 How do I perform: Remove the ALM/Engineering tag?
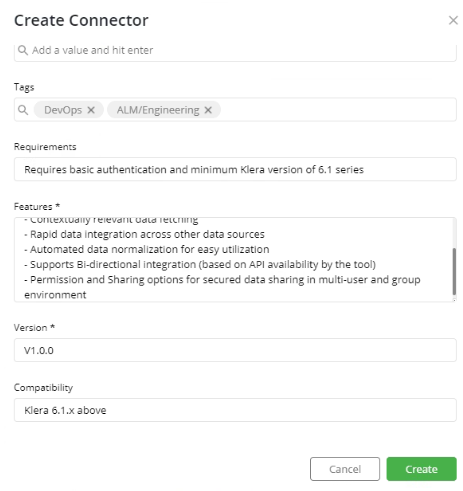coord(208,110)
